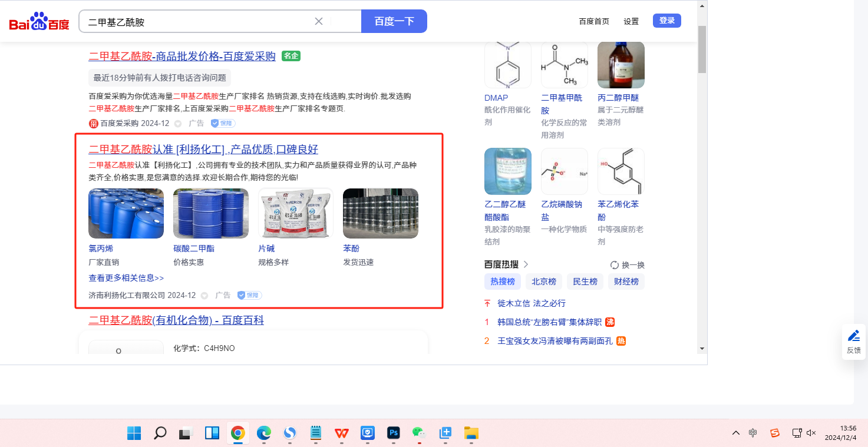Click the 乙烷磺酸钠盐 structure image
This screenshot has width=868, height=447.
(565, 171)
